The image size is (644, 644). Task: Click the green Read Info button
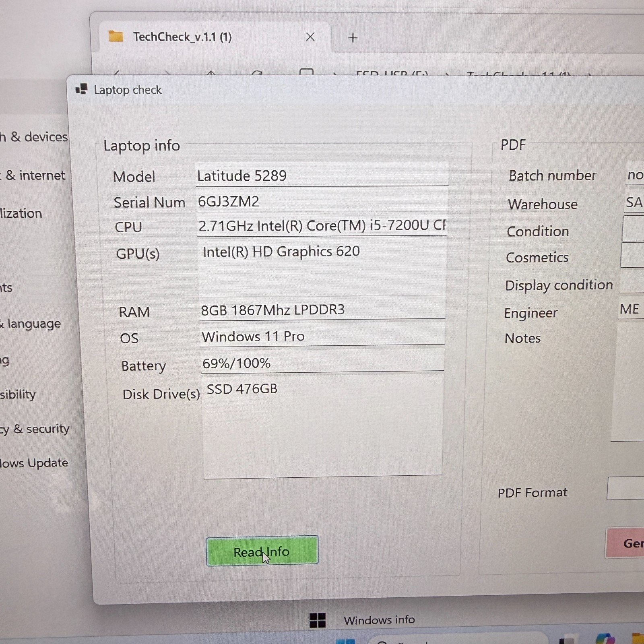[262, 551]
